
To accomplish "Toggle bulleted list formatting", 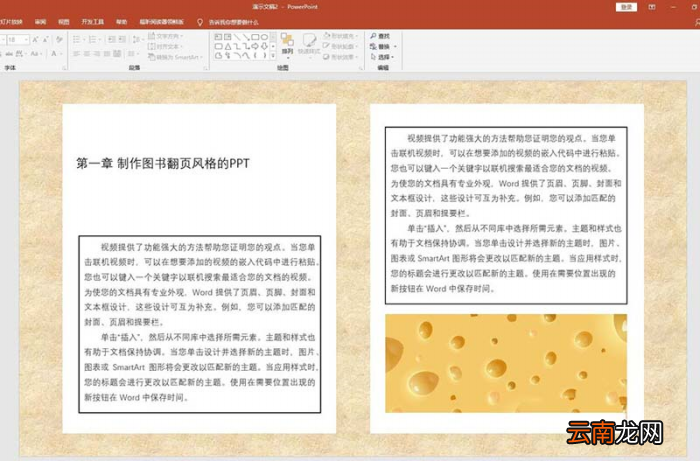I will [78, 40].
